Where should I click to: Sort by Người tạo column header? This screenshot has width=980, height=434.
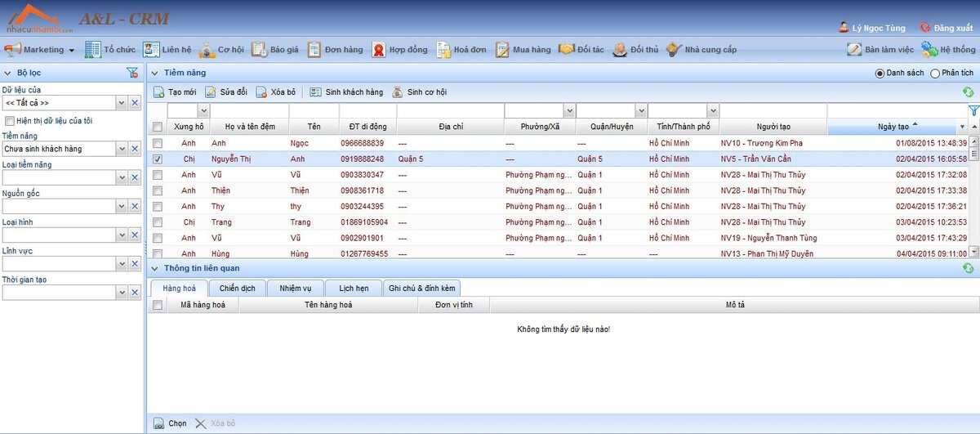[773, 127]
